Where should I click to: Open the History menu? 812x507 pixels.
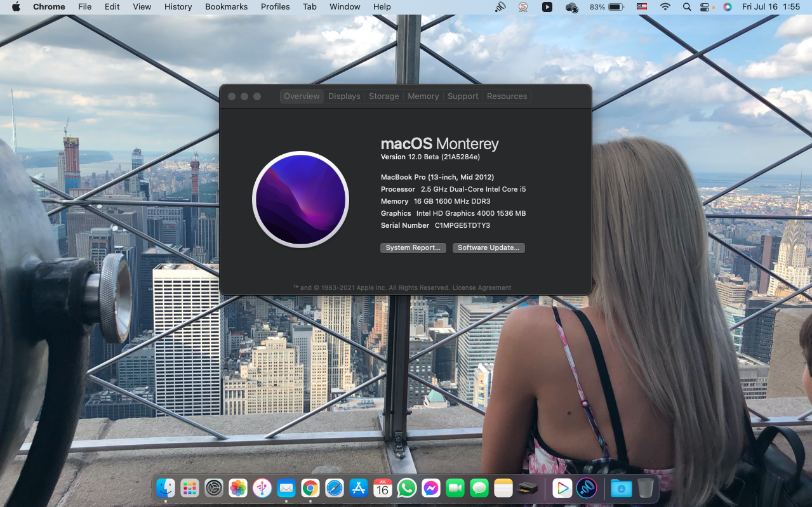178,6
